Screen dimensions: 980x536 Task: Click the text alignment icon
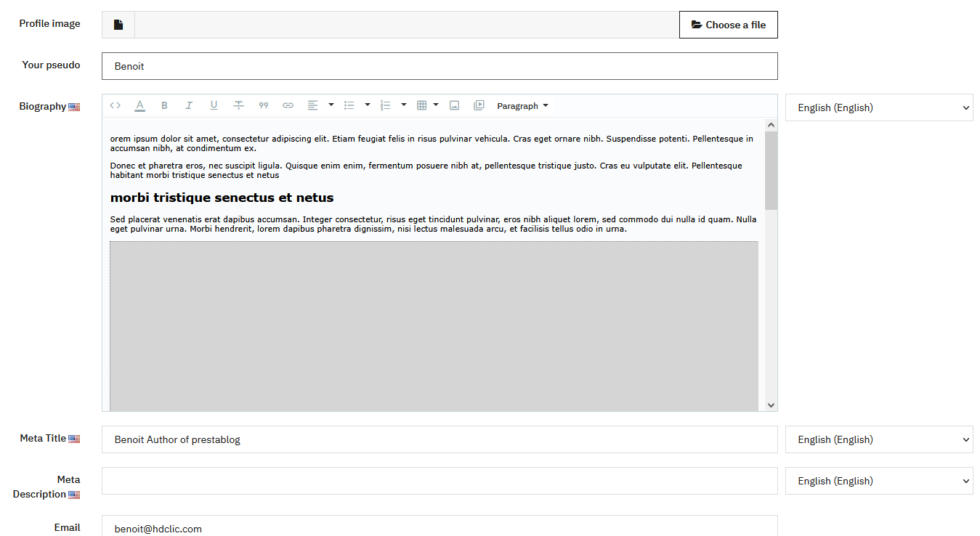[x=312, y=105]
